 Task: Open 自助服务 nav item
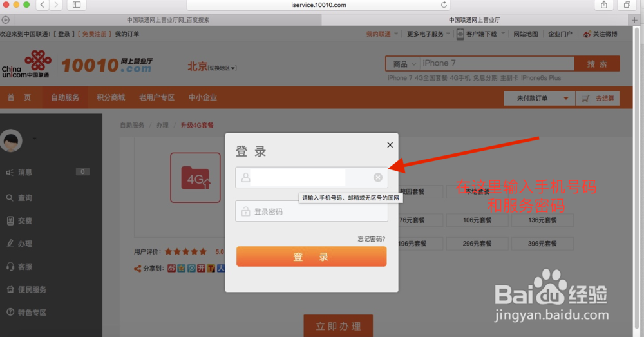(x=65, y=97)
